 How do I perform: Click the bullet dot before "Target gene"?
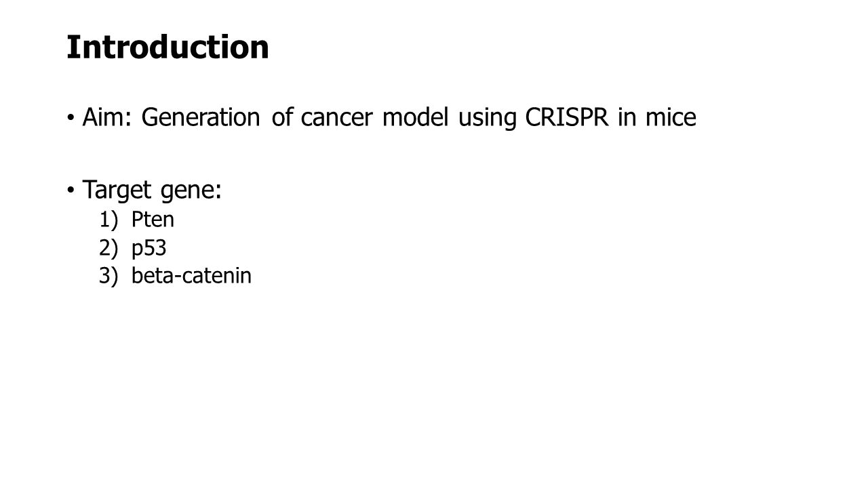[71, 192]
